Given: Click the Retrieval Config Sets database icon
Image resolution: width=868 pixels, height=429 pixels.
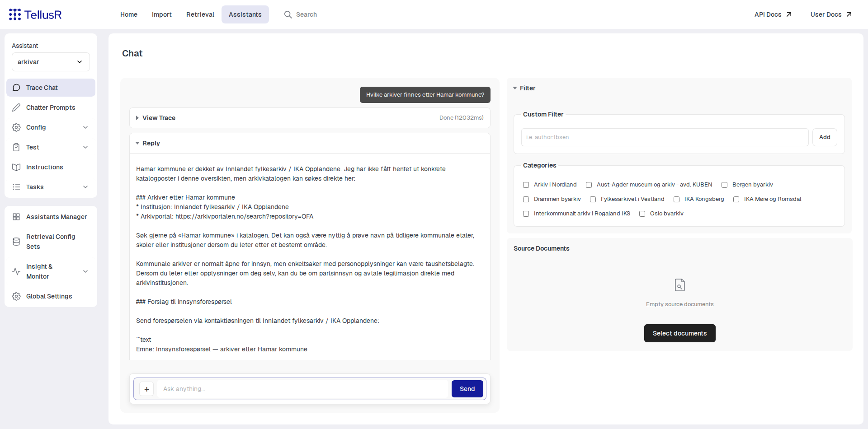Looking at the screenshot, I should coord(16,242).
